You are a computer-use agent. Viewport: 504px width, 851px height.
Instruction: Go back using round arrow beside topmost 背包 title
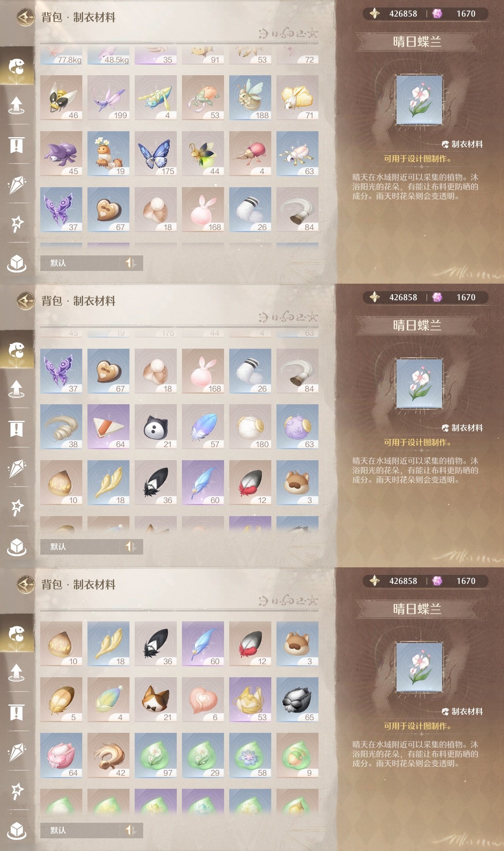click(x=26, y=17)
